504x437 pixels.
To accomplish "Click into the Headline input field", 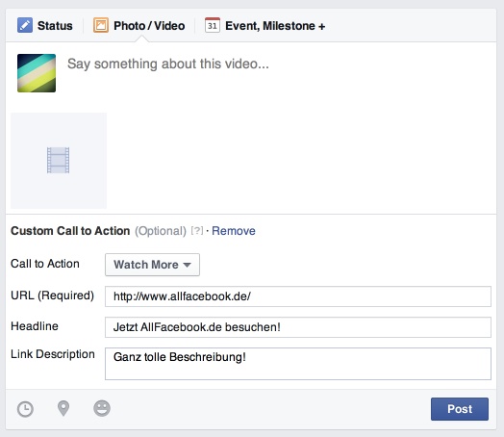I will [298, 327].
